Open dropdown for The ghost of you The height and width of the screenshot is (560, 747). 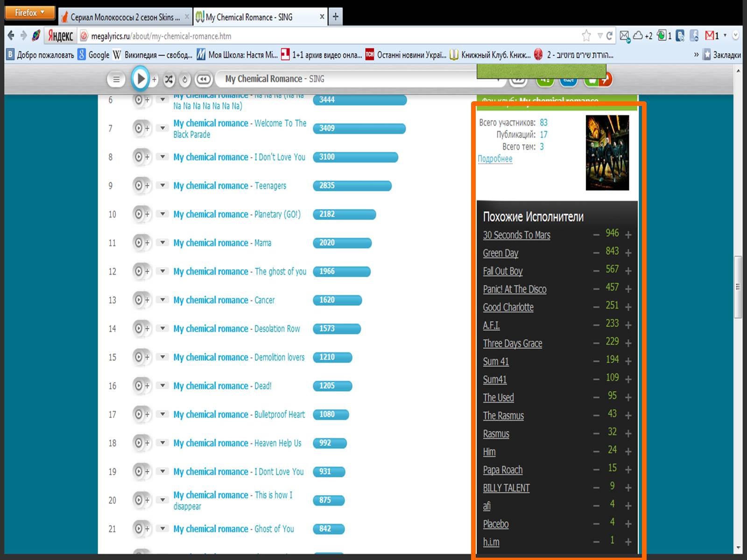[162, 271]
